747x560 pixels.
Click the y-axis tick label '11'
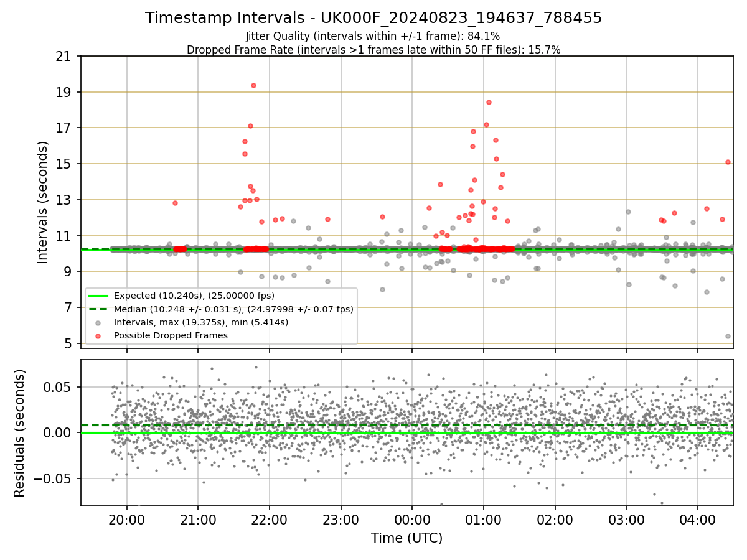point(64,236)
